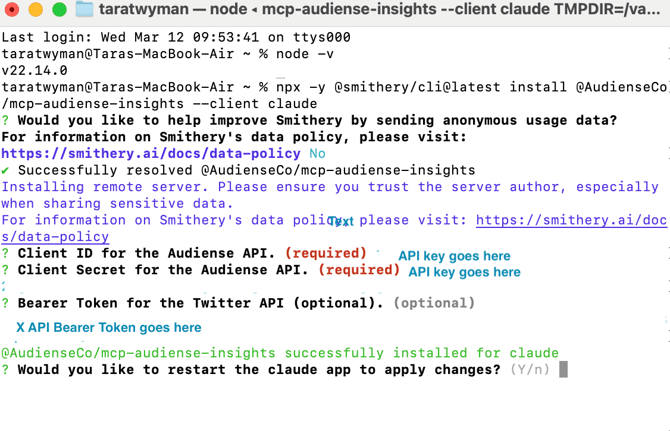
Task: Click the grey '(optional)' hint
Action: tap(434, 303)
